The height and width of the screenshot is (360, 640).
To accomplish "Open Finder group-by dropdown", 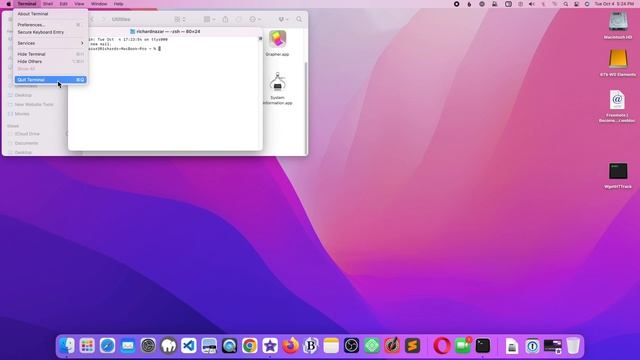I will pyautogui.click(x=209, y=19).
